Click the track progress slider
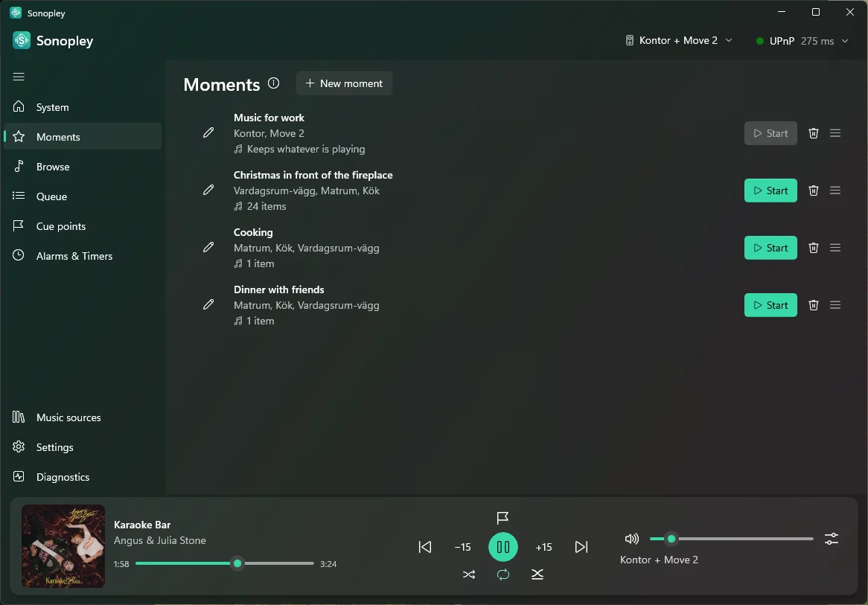The height and width of the screenshot is (605, 868). [225, 563]
